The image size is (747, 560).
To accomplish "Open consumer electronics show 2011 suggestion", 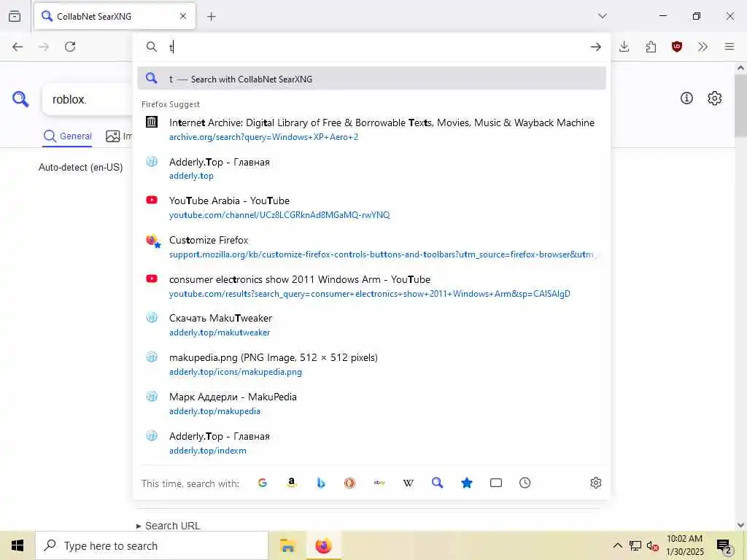I will click(x=371, y=286).
